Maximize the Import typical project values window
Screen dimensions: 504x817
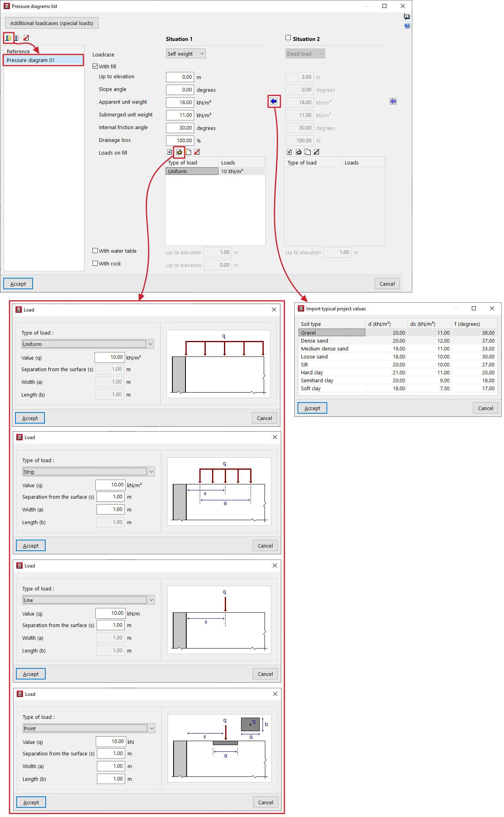[x=474, y=308]
